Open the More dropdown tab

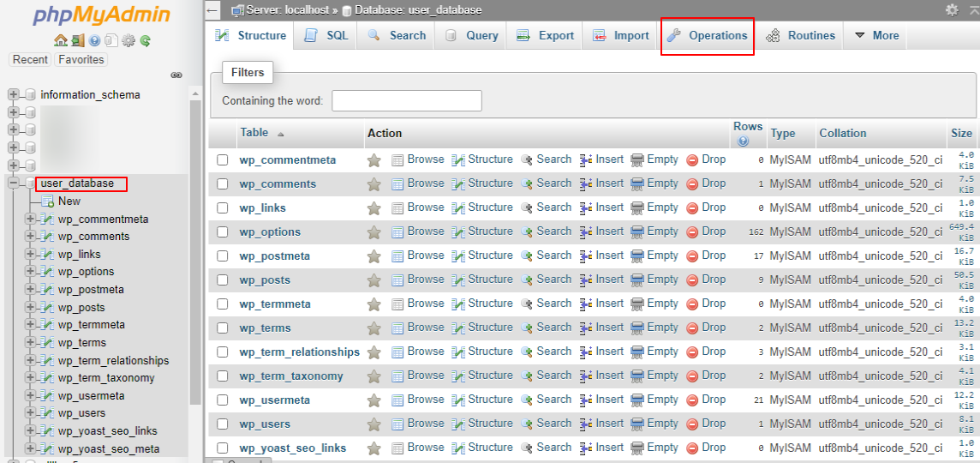tap(876, 36)
